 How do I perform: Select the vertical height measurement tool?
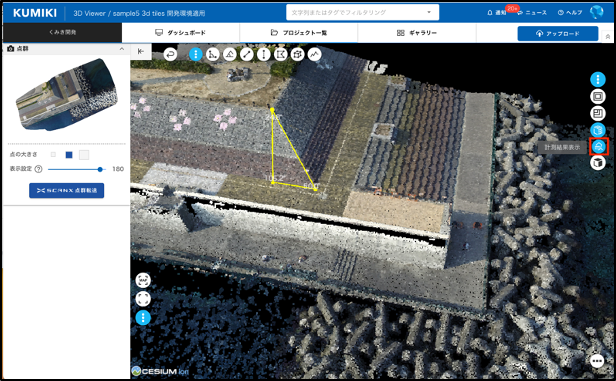tap(264, 54)
